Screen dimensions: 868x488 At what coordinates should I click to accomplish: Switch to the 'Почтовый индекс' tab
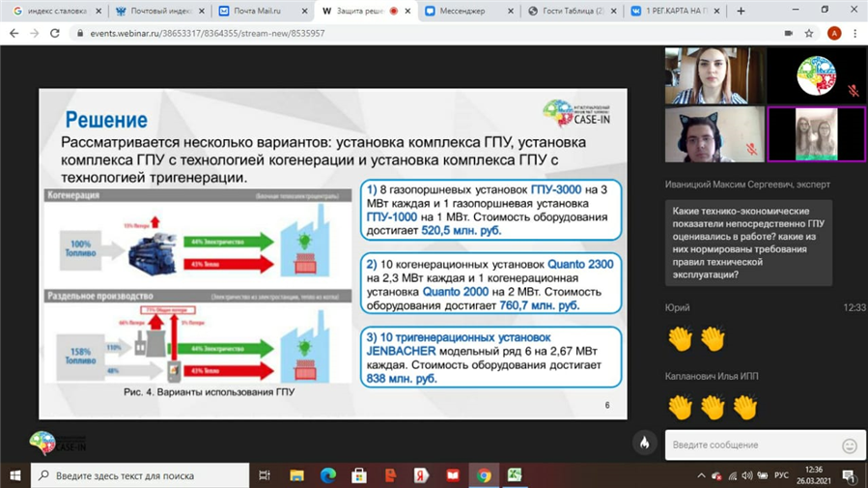(x=160, y=11)
